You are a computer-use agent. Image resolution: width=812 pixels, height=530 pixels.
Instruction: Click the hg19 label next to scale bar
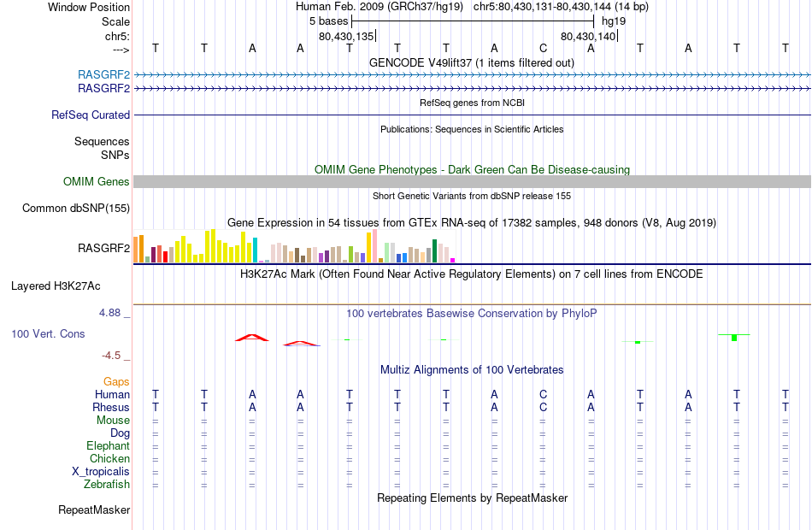[x=614, y=21]
